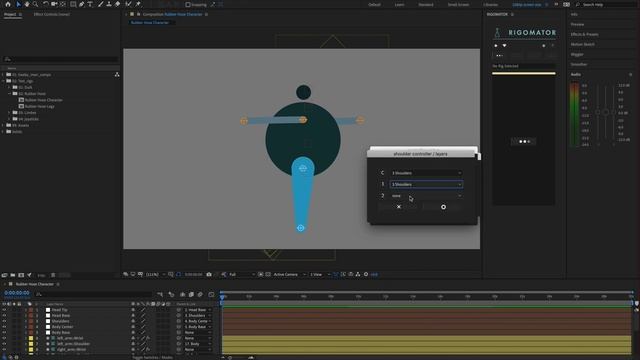Screen dimensions: 640x360
Task: Open the Motion Sketch panel
Action: point(582,44)
